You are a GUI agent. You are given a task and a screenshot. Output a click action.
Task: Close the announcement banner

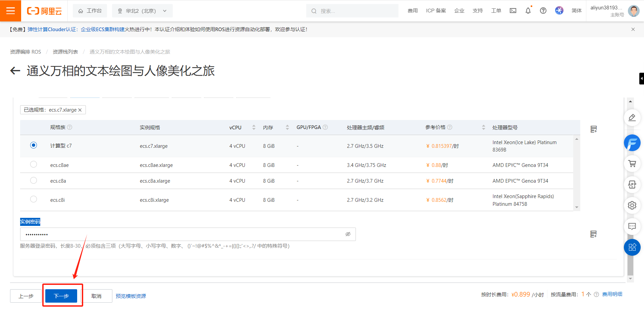633,29
